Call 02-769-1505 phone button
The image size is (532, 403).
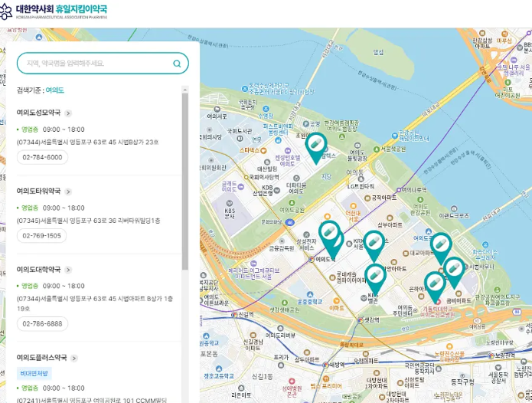tap(42, 236)
